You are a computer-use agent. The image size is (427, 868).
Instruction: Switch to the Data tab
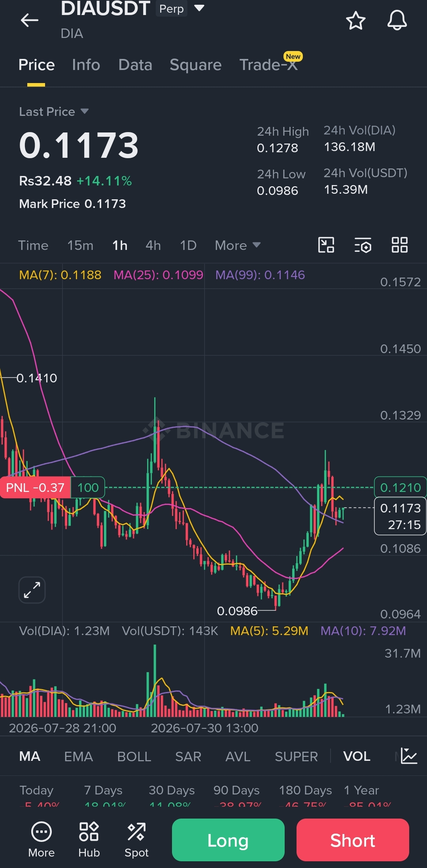click(x=135, y=65)
